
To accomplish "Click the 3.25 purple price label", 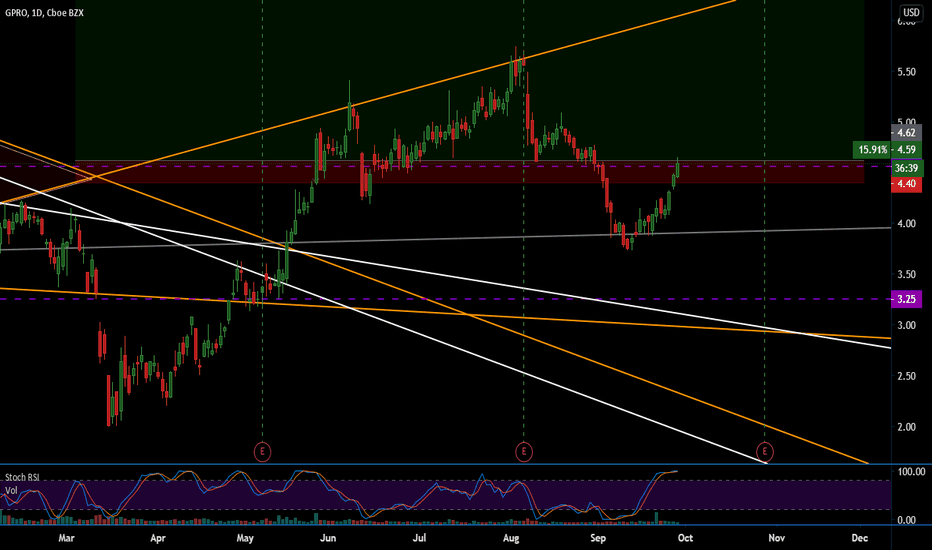I will 906,299.
